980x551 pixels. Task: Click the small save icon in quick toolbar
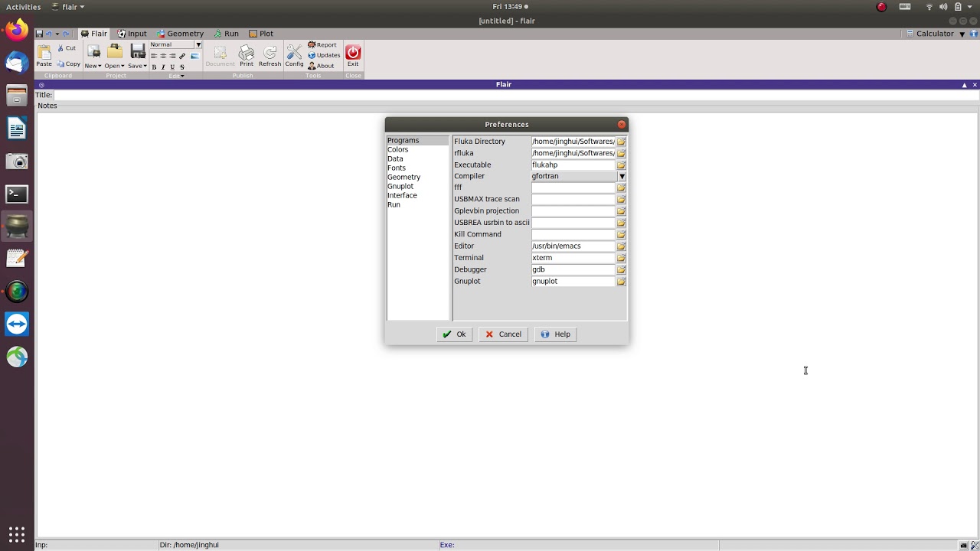click(39, 34)
